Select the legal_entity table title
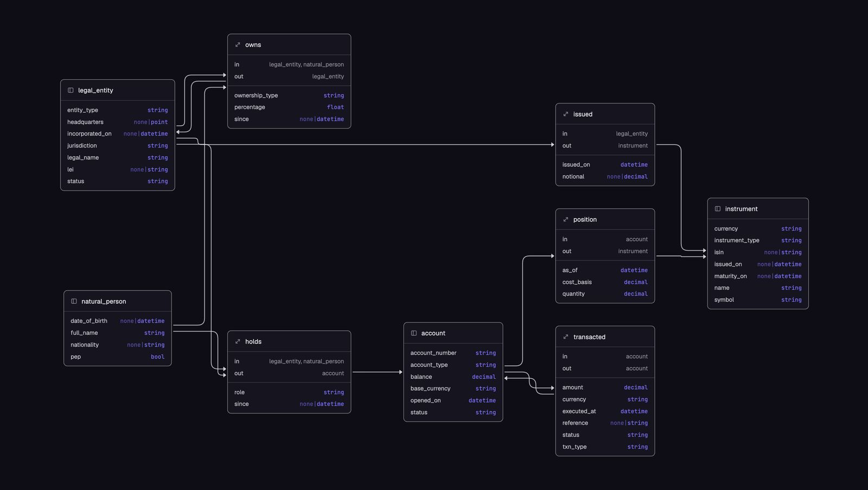The image size is (868, 490). pos(95,90)
